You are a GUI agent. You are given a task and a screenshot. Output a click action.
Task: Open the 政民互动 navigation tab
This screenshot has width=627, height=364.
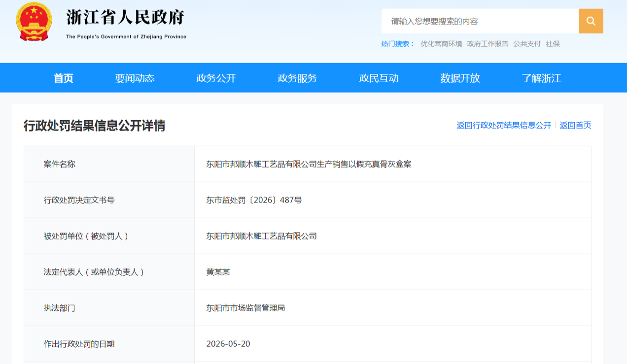point(379,78)
